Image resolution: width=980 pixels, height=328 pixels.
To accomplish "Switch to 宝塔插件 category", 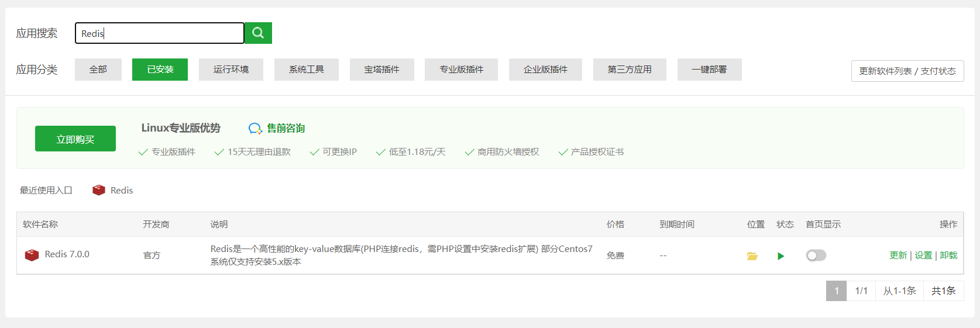I will [382, 70].
